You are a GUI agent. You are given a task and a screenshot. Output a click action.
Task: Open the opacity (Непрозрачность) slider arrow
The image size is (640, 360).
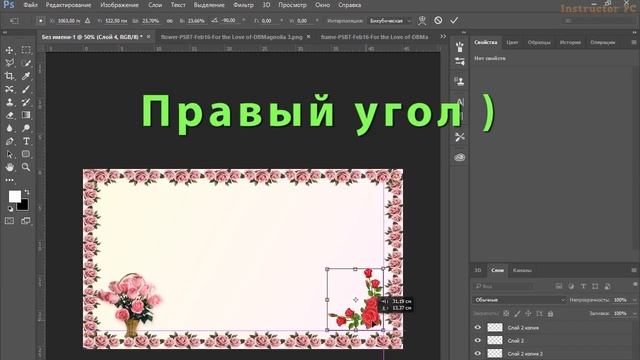pyautogui.click(x=634, y=300)
